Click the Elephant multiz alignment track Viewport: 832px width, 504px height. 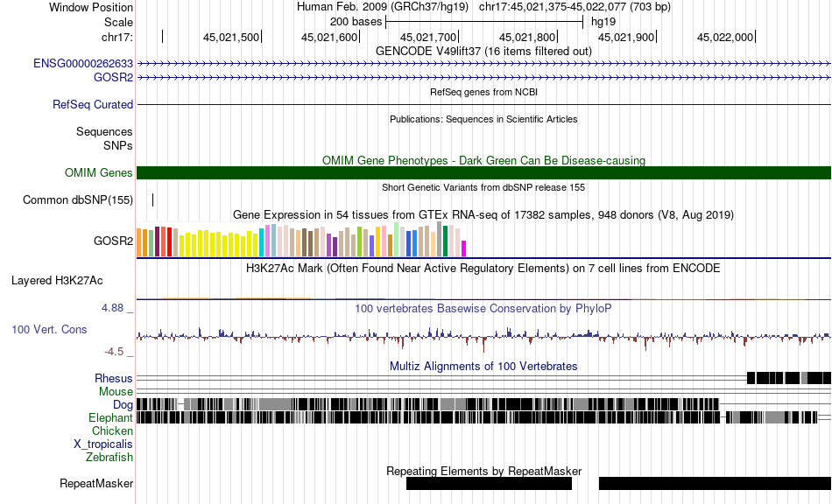pyautogui.click(x=477, y=417)
